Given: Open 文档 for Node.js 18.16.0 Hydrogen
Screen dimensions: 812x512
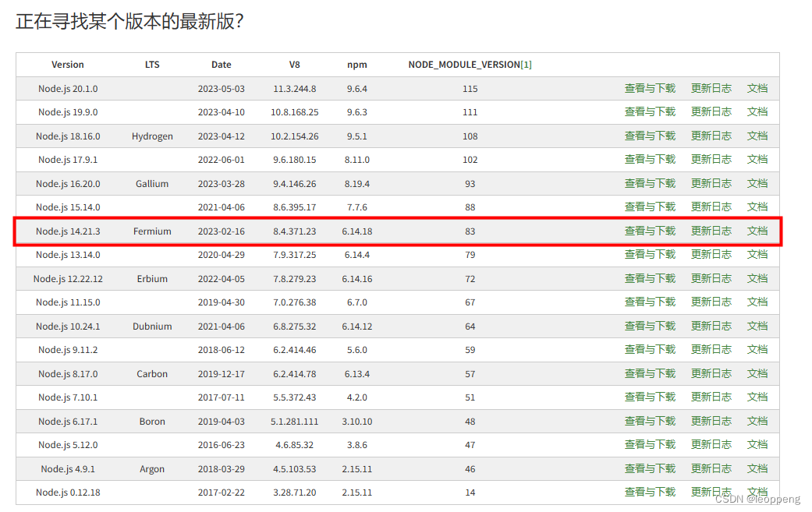Looking at the screenshot, I should pos(757,136).
